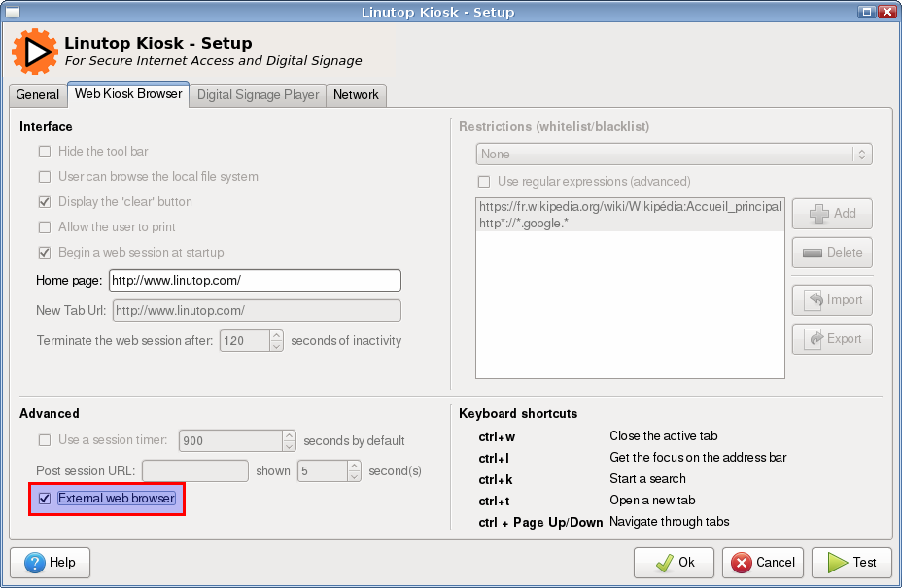Open the window menu icon in title bar
The width and height of the screenshot is (902, 588).
(x=12, y=12)
